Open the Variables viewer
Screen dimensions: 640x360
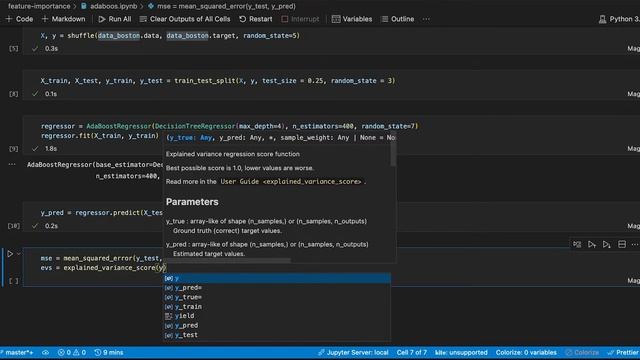(x=352, y=19)
